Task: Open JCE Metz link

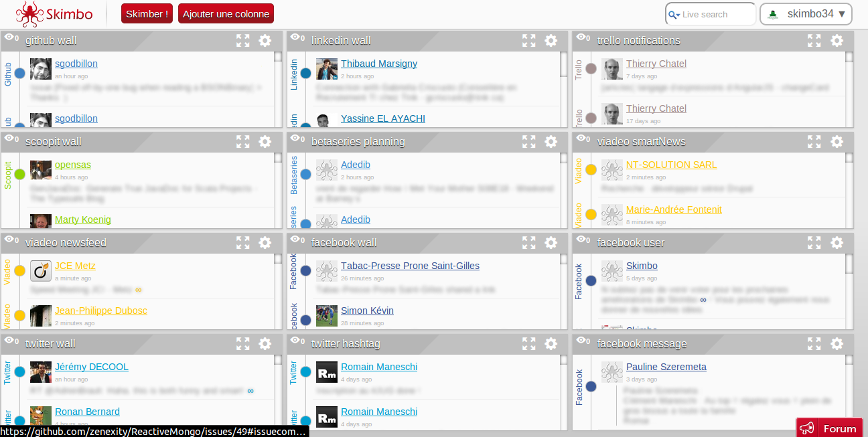Action: point(75,266)
